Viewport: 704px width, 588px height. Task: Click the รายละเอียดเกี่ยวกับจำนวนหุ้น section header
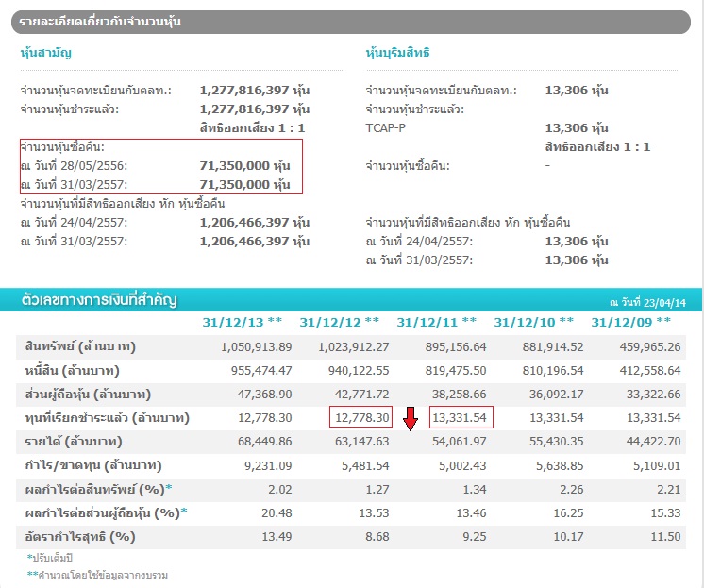(351, 22)
